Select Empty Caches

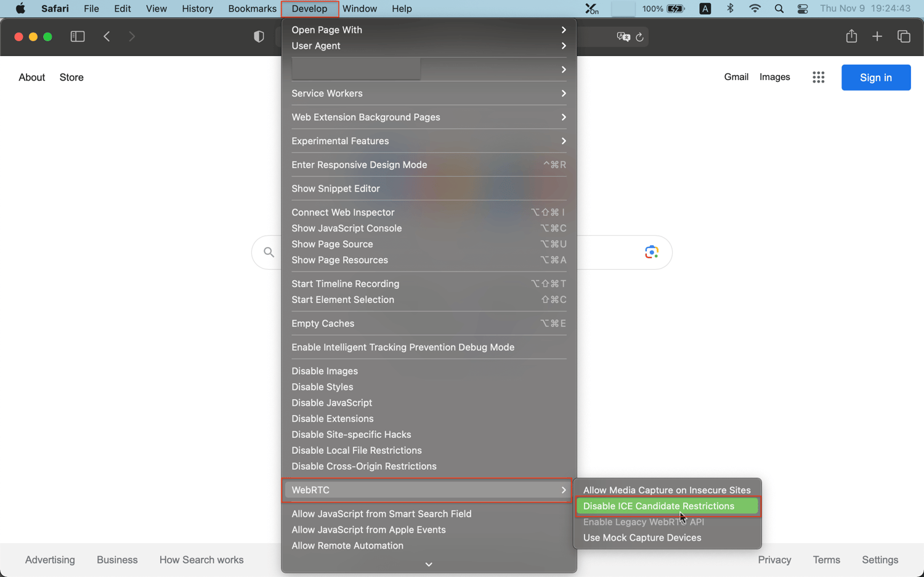[x=429, y=323]
